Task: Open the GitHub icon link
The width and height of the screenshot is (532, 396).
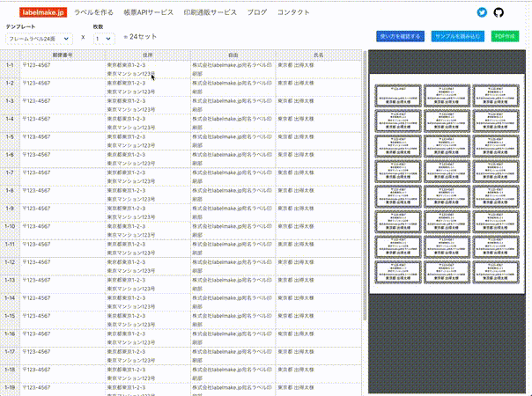Action: (499, 12)
